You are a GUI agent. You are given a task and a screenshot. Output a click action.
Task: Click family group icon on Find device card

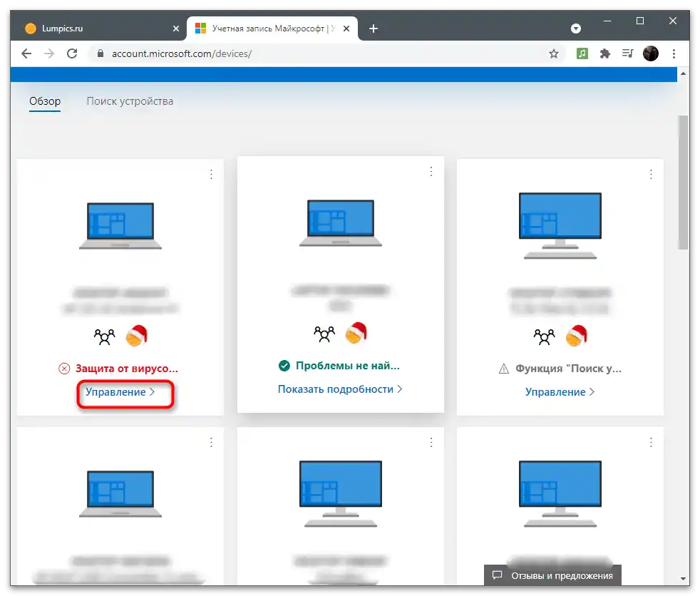coord(544,336)
